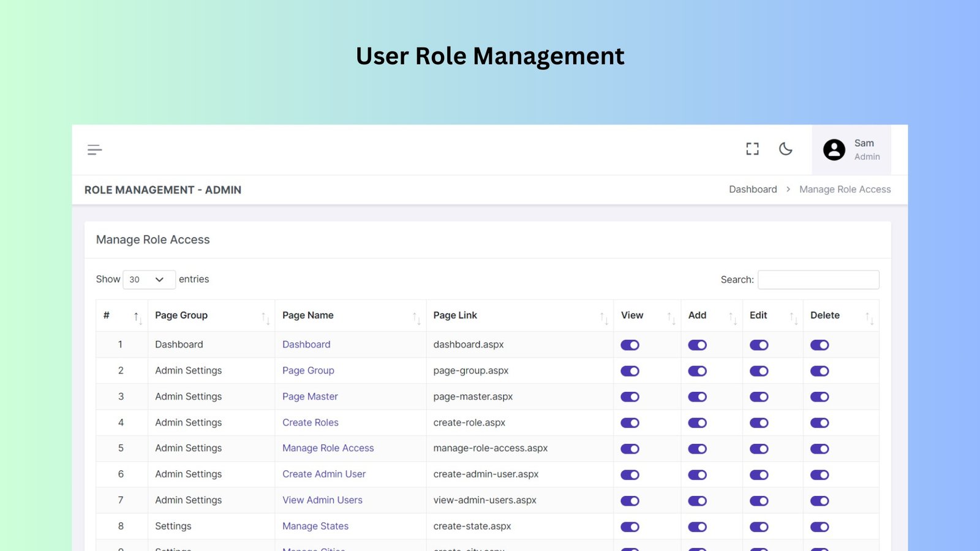Sort by View column arrows
980x551 pixels.
(671, 317)
